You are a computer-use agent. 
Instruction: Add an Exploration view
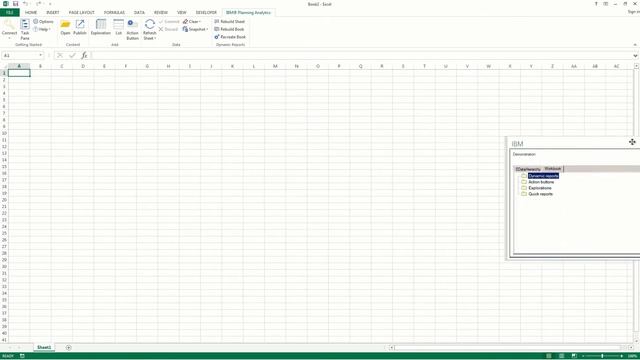tap(100, 27)
